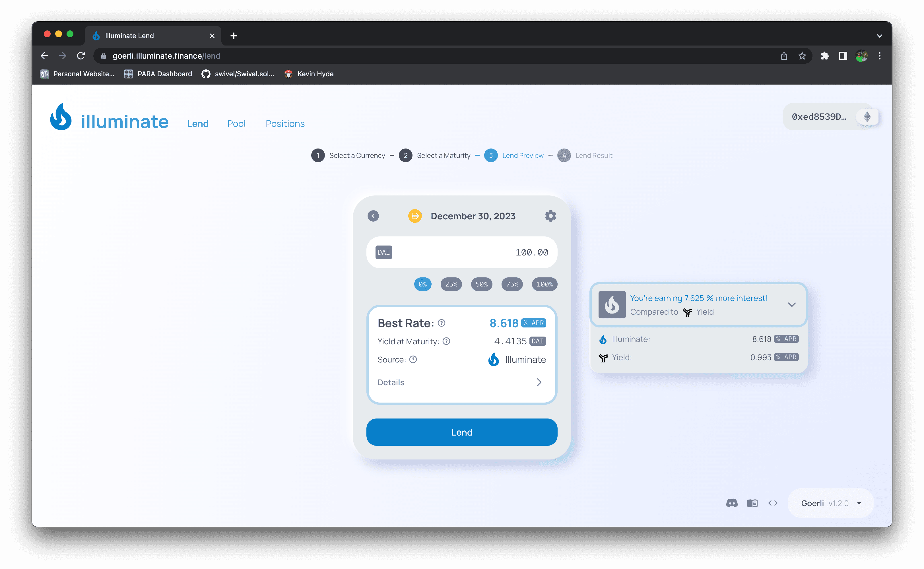The width and height of the screenshot is (924, 569).
Task: Click Best Rate help question icon
Action: point(442,323)
